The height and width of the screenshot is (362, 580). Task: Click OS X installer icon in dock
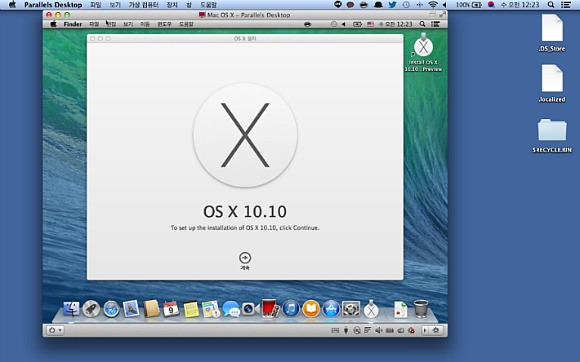[x=371, y=309]
